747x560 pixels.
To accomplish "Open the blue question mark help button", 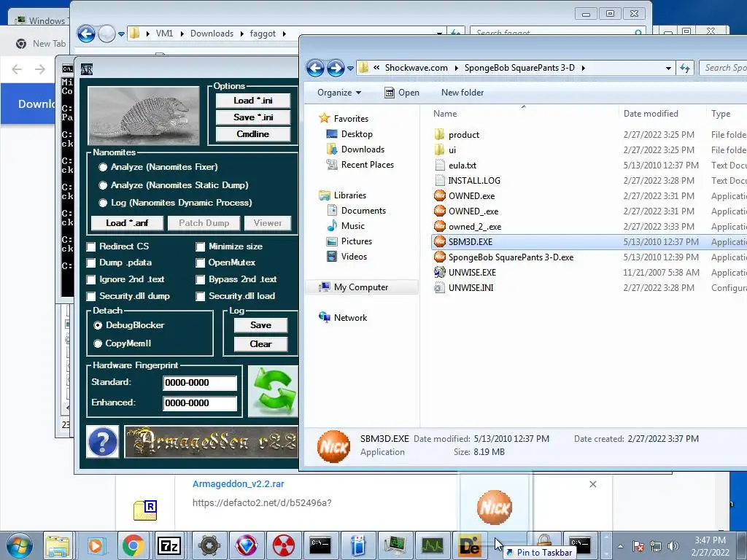I will [102, 442].
